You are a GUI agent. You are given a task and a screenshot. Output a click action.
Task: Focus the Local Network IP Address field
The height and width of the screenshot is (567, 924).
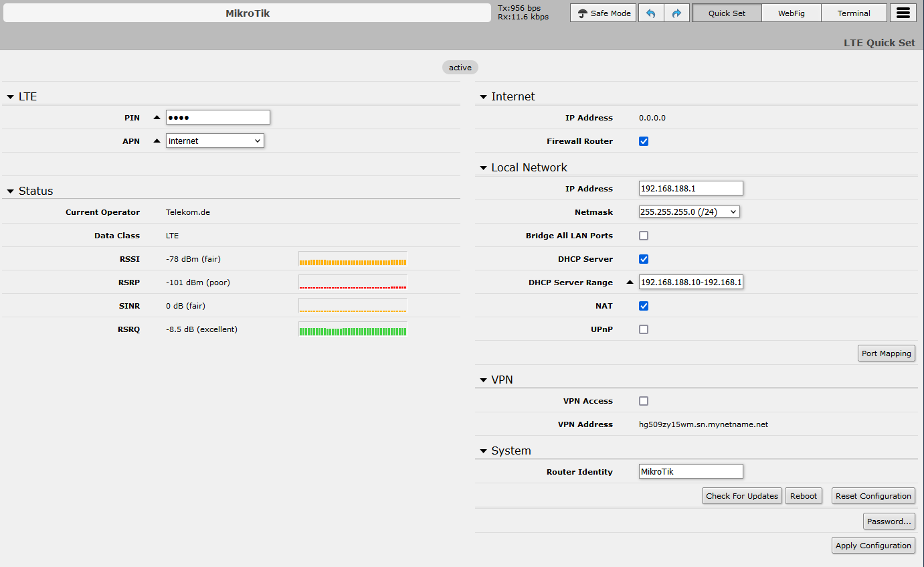click(691, 188)
